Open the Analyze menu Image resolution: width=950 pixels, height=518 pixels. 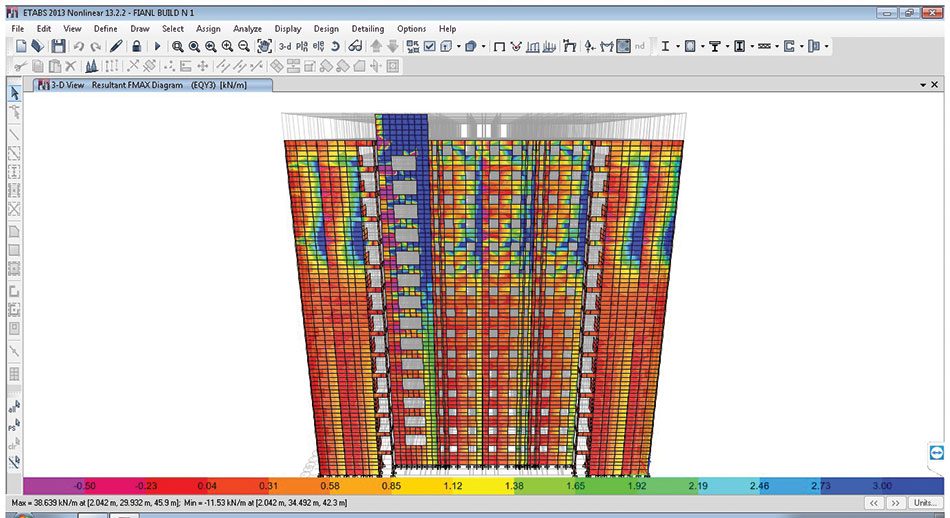click(247, 28)
